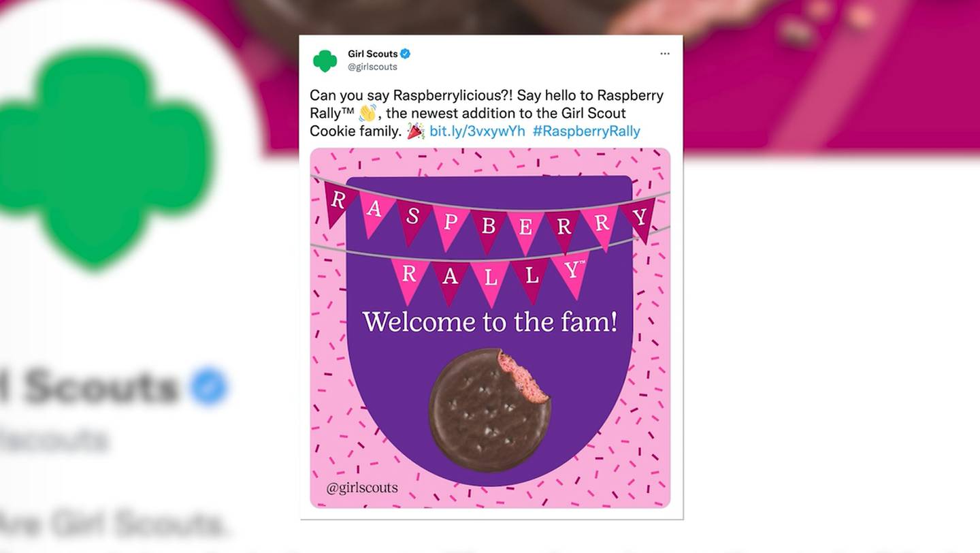The image size is (980, 553).
Task: Click the blue verified badge beside Girl Scouts
Action: [x=405, y=54]
